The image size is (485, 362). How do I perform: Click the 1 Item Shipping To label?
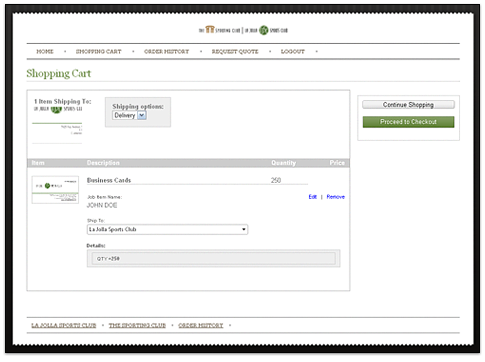(63, 101)
